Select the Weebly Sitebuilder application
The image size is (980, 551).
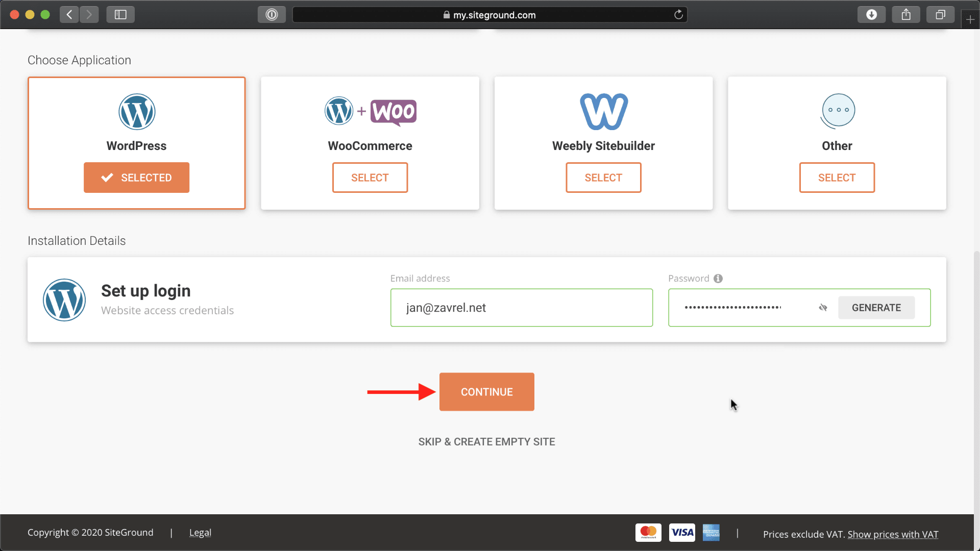tap(603, 178)
